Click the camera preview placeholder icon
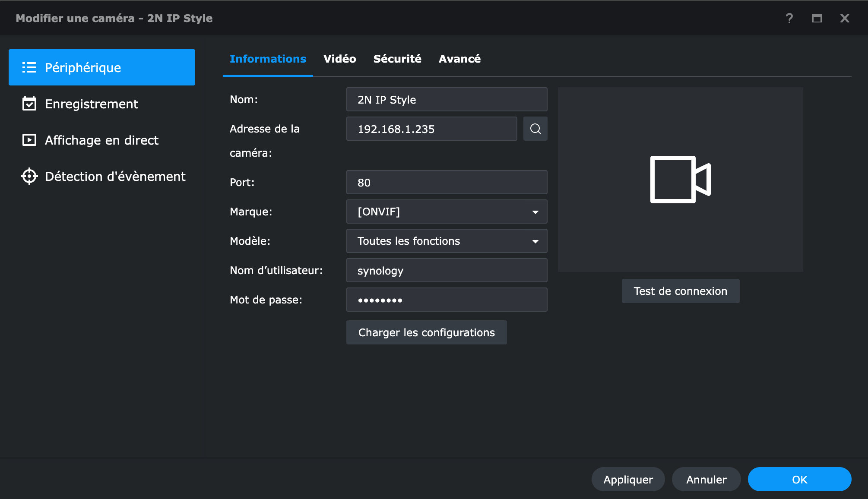 point(680,180)
